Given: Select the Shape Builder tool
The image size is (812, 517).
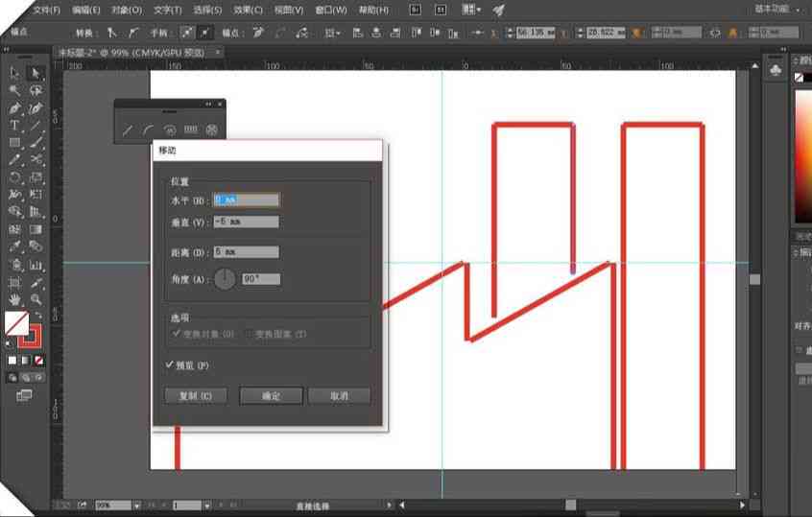Looking at the screenshot, I should (x=14, y=212).
